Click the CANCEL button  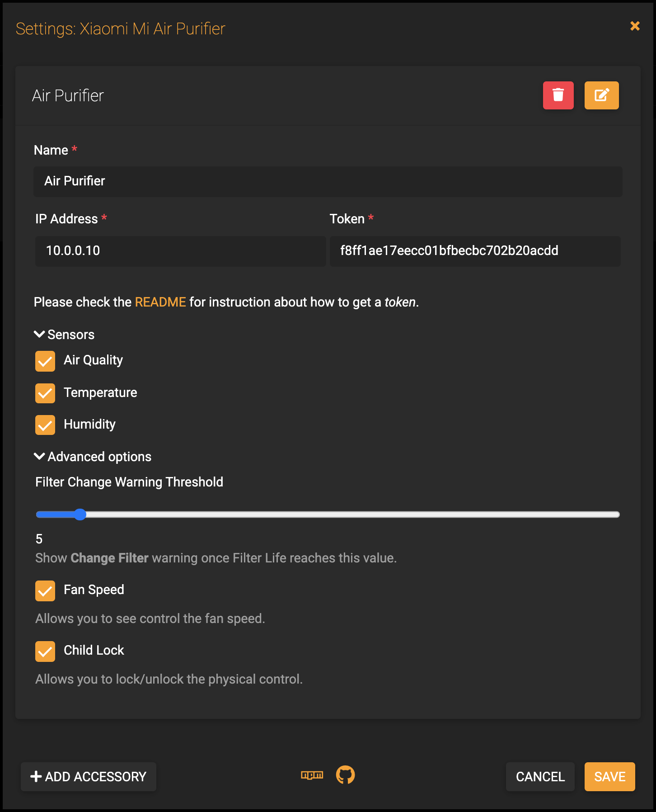(x=540, y=777)
